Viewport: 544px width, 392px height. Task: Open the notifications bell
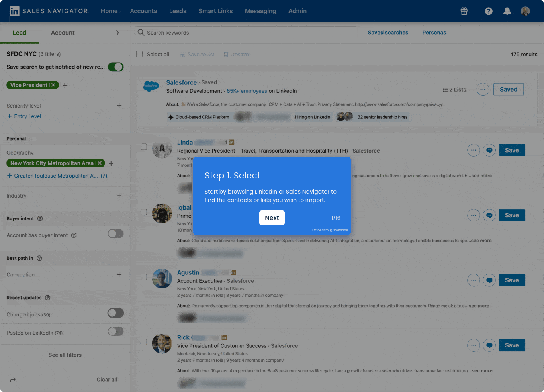[507, 11]
